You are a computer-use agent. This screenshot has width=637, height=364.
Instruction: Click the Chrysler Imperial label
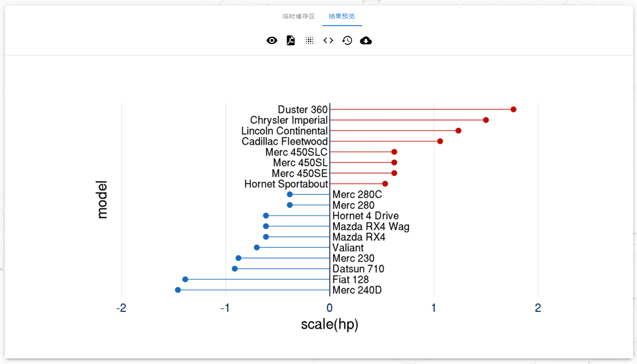[x=289, y=120]
